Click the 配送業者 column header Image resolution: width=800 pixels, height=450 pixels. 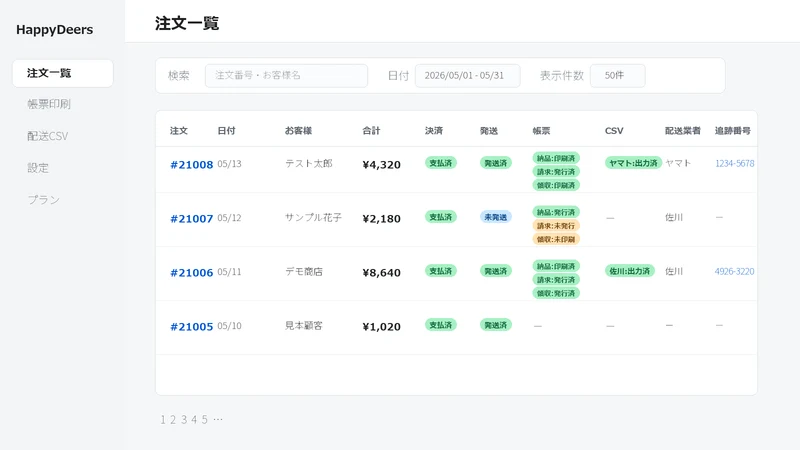coord(683,131)
